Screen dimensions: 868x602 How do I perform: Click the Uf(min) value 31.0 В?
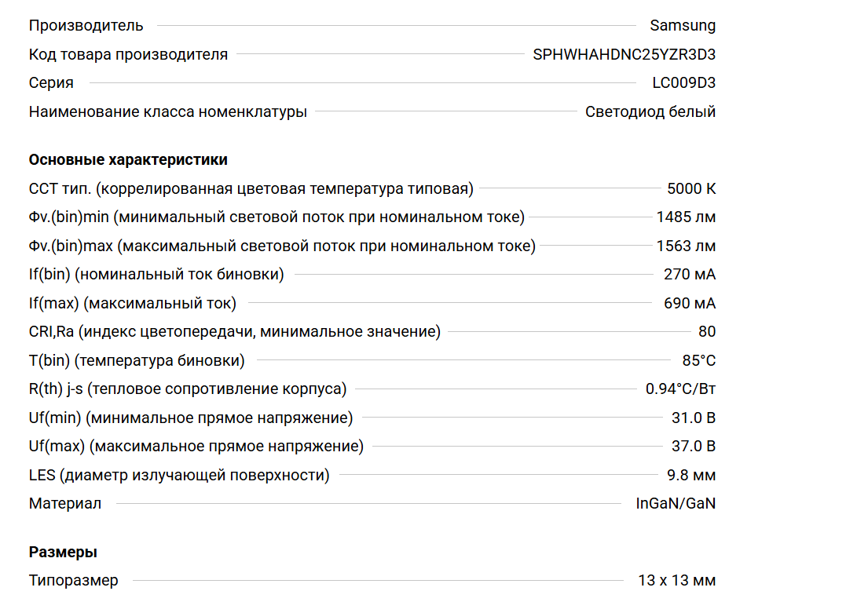coord(694,418)
